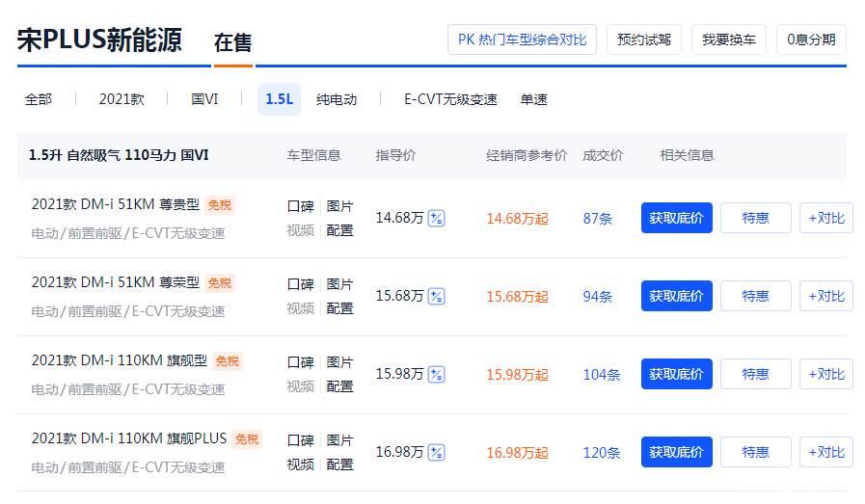
Task: Click 特惠 for the 旗舰型 row
Action: (x=756, y=375)
